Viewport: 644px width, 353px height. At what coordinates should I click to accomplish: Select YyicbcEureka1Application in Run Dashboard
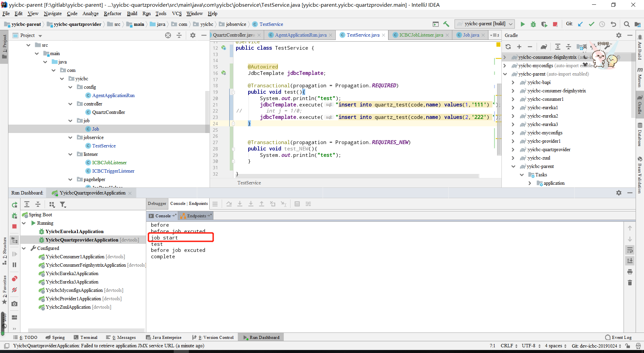(74, 231)
